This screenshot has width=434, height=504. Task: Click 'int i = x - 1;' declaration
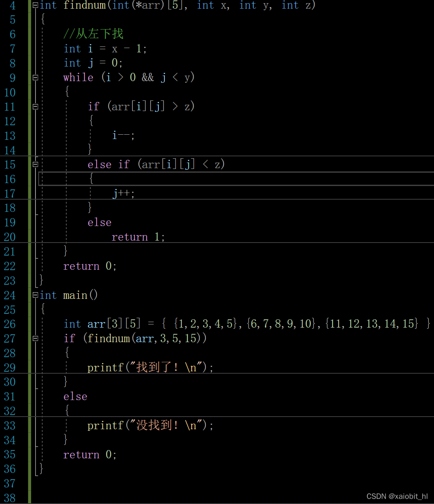pos(105,49)
